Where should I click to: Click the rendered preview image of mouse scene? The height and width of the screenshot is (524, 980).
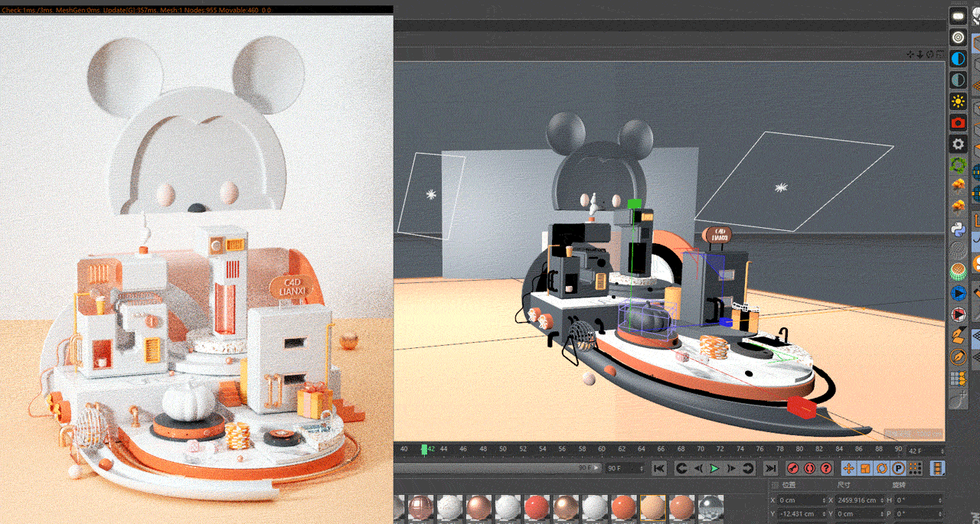point(196,270)
